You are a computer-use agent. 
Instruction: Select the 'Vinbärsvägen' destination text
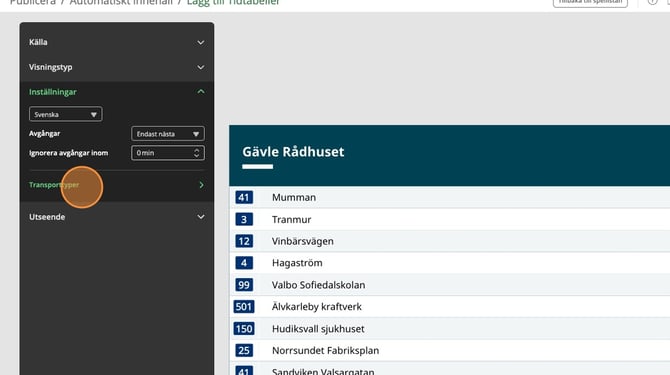coord(303,241)
